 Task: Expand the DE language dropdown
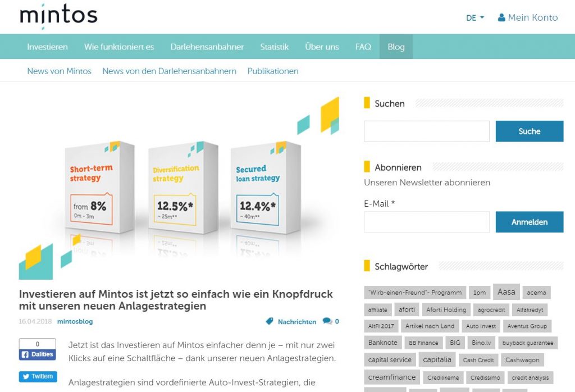(x=474, y=18)
